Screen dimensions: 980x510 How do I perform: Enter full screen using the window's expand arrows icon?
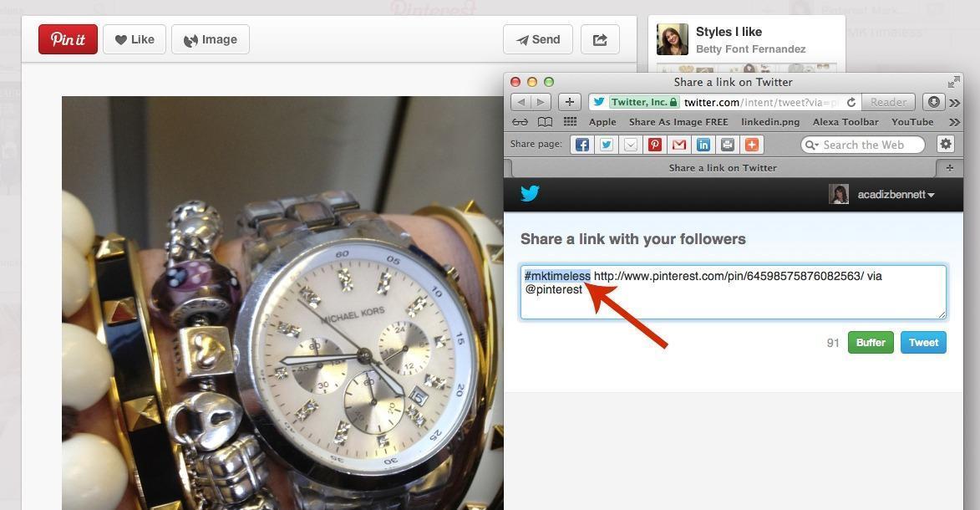[953, 82]
